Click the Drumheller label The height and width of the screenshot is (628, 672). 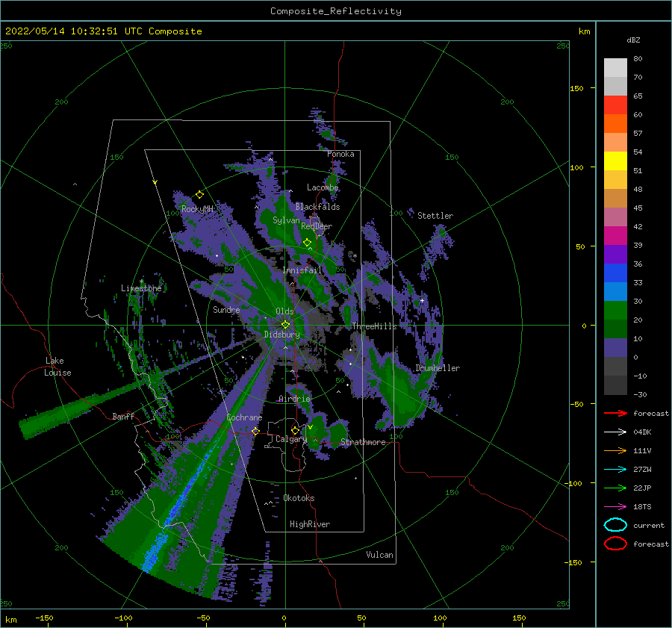click(438, 368)
